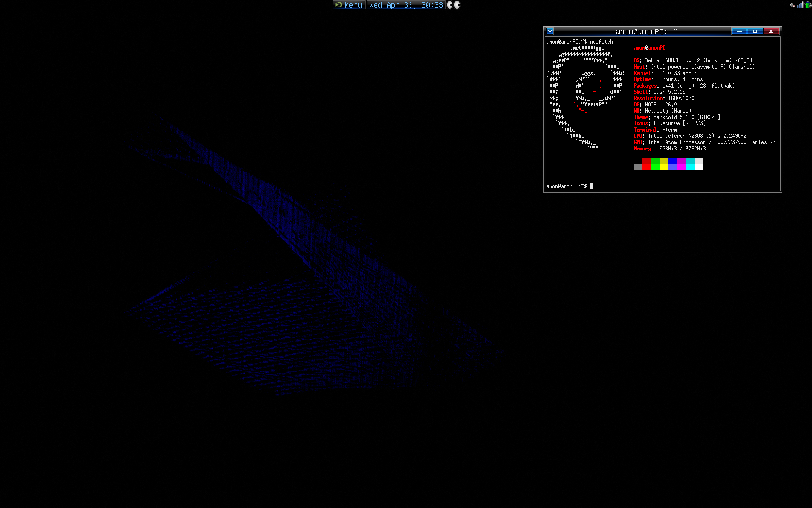Click the red anon@anonPC neofetch header
This screenshot has height=508, width=812.
click(x=649, y=48)
